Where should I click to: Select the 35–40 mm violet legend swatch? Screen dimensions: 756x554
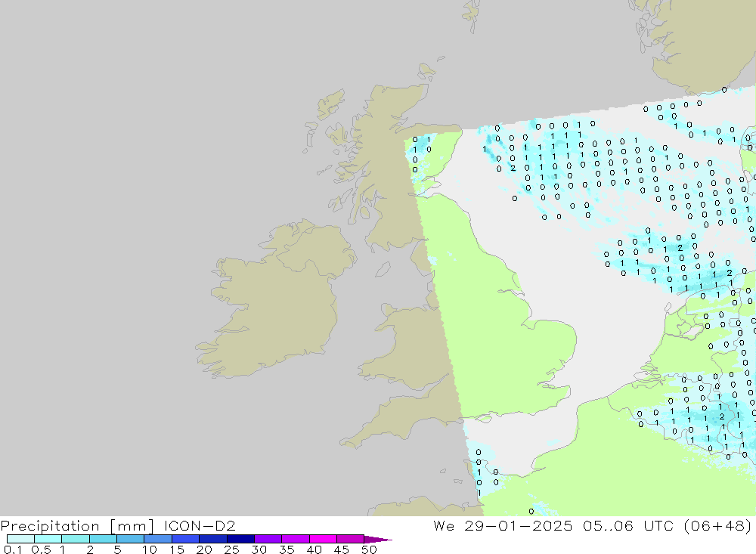(x=296, y=539)
